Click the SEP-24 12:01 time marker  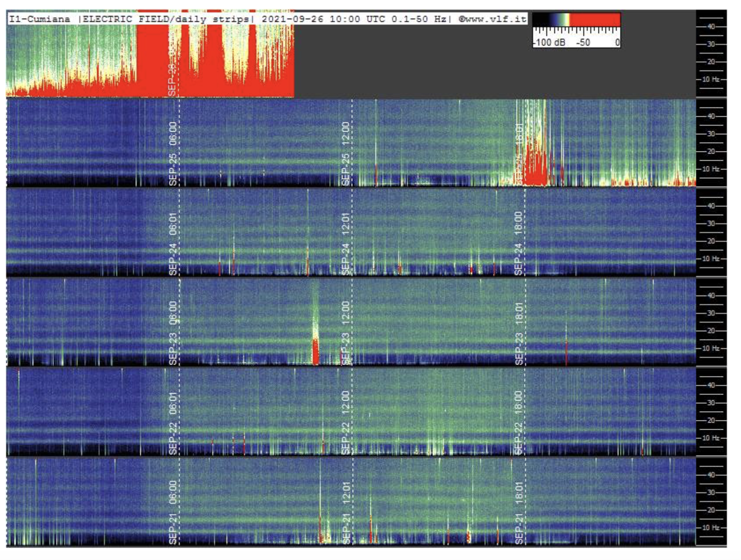345,244
